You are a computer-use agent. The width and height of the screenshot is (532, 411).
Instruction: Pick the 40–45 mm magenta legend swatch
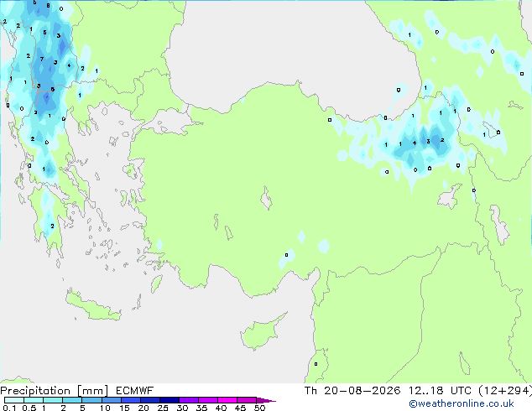pyautogui.click(x=227, y=400)
